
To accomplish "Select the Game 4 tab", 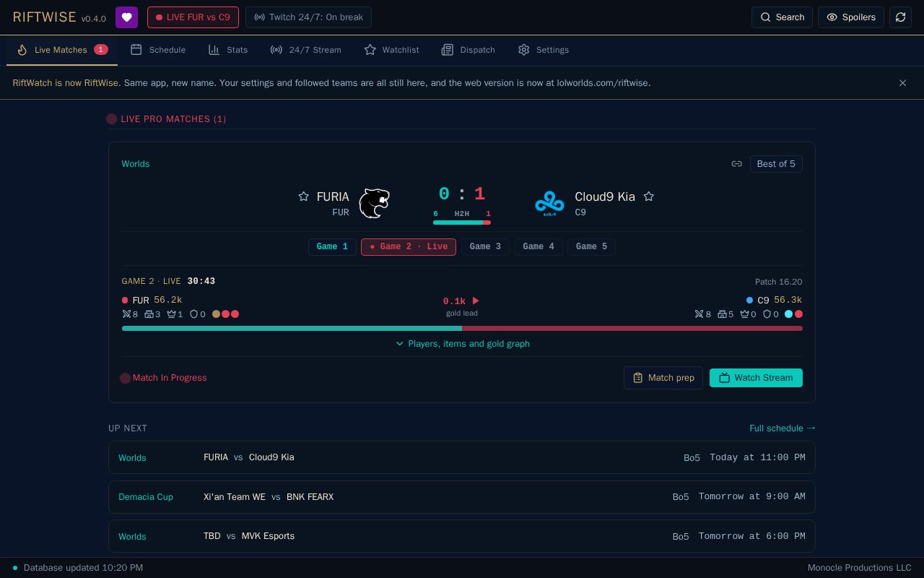I will [539, 247].
